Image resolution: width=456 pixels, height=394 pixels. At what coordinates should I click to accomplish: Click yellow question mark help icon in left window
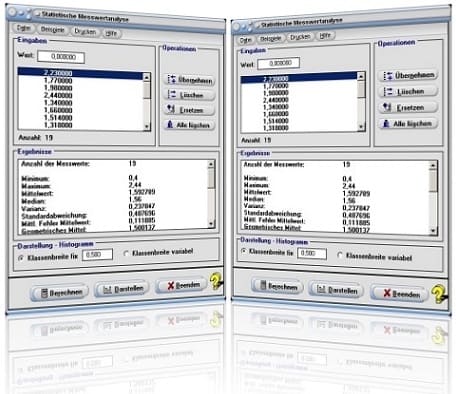(215, 281)
